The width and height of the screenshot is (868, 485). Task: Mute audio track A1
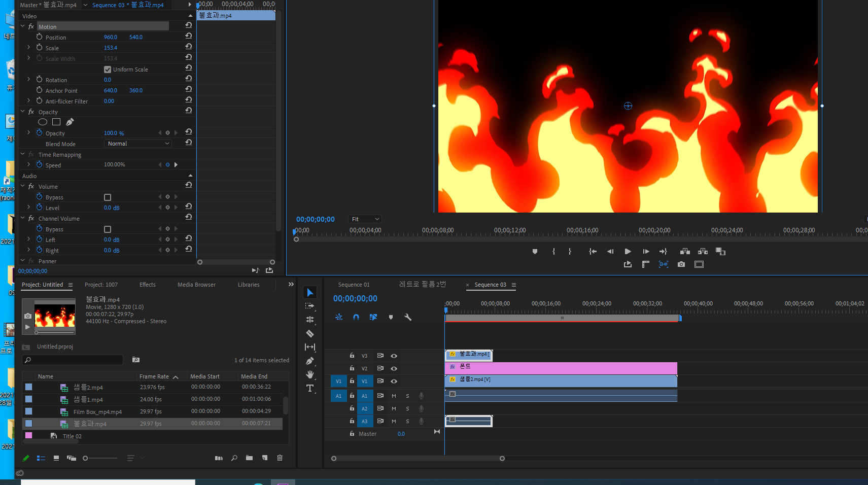point(394,396)
